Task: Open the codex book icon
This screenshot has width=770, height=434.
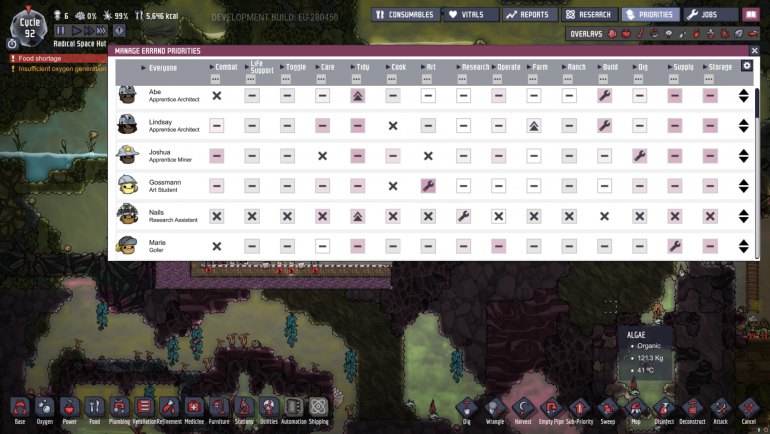Action: pyautogui.click(x=751, y=15)
